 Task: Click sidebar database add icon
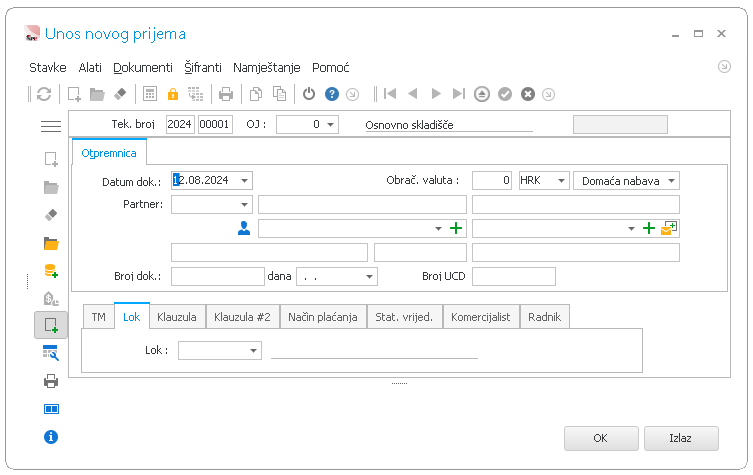coord(51,271)
